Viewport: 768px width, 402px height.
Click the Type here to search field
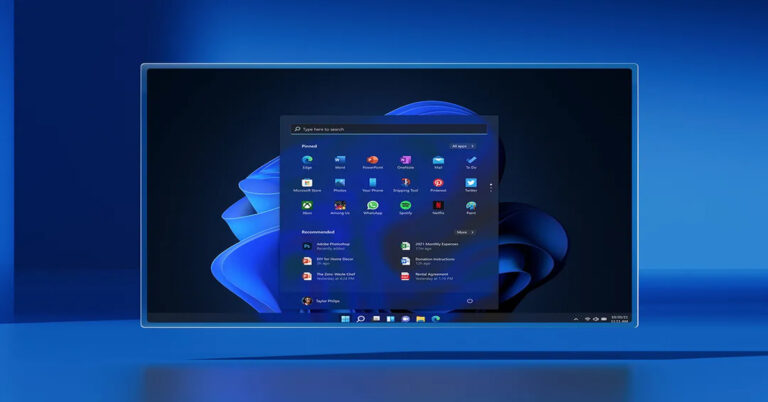[389, 129]
